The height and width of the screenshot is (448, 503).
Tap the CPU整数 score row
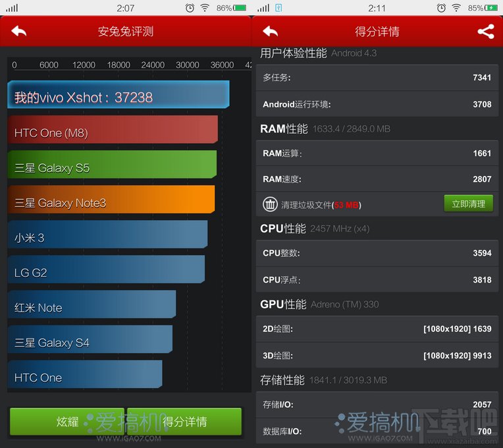pyautogui.click(x=377, y=253)
